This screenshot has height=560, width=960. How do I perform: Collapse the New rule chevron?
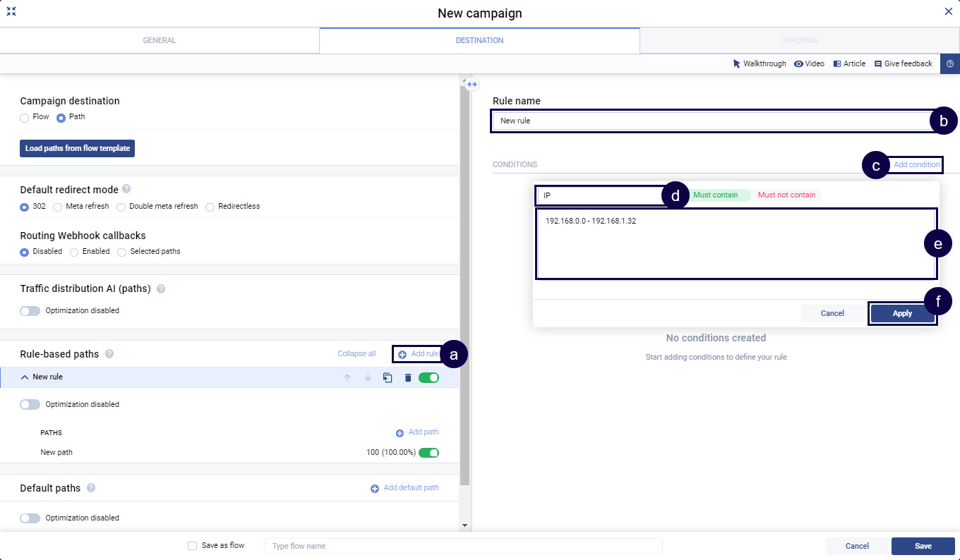tap(25, 377)
